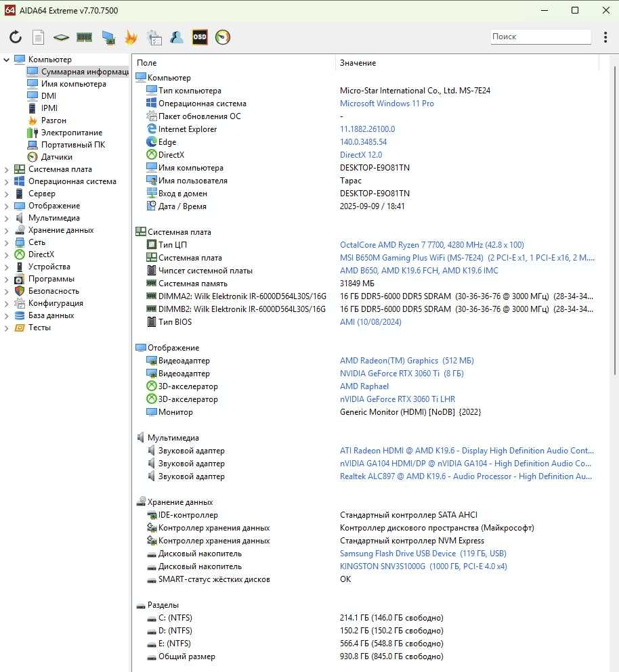Click the Электропитание battery icon in tree
Image resolution: width=619 pixels, height=672 pixels.
pyautogui.click(x=33, y=133)
